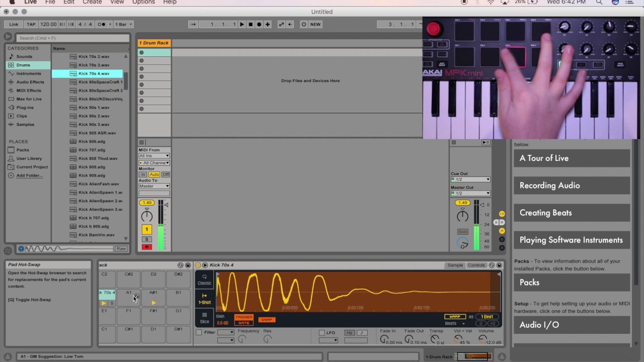Open the Cue Out 1/2 dropdown

470,179
